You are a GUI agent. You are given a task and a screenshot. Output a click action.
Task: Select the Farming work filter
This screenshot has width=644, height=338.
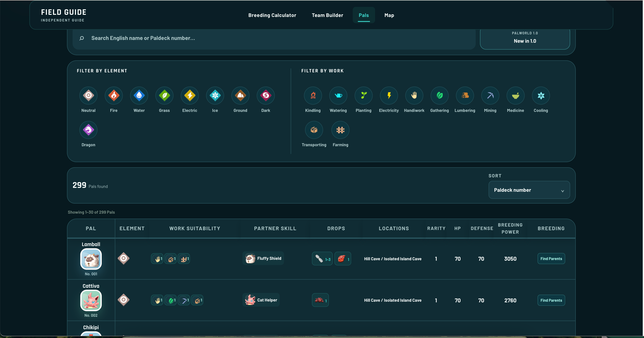(x=340, y=130)
